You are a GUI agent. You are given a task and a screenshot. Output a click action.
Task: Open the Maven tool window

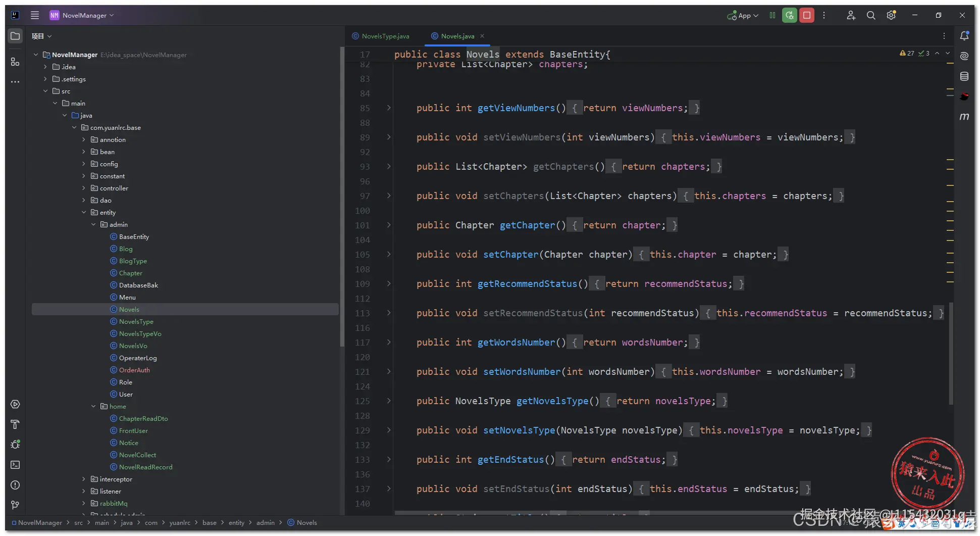(x=964, y=117)
